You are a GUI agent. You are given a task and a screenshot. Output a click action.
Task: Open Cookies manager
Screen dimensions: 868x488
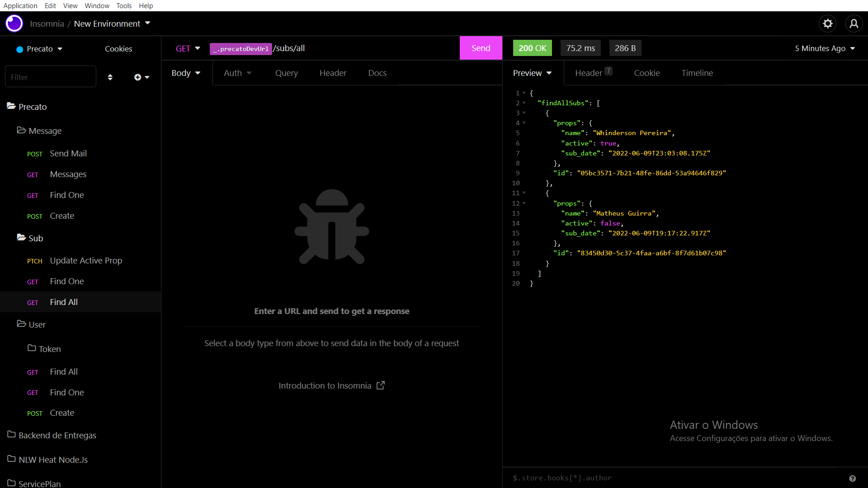[118, 49]
